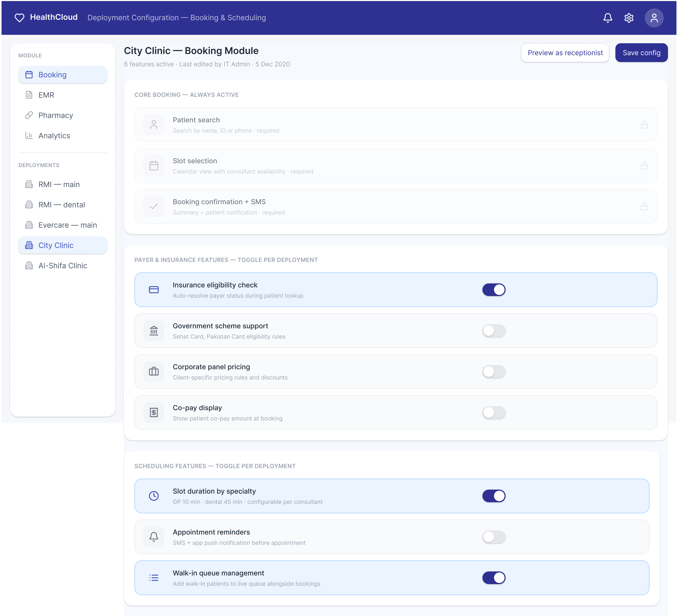
Task: Disable Insurance eligibility check toggle
Action: point(494,290)
